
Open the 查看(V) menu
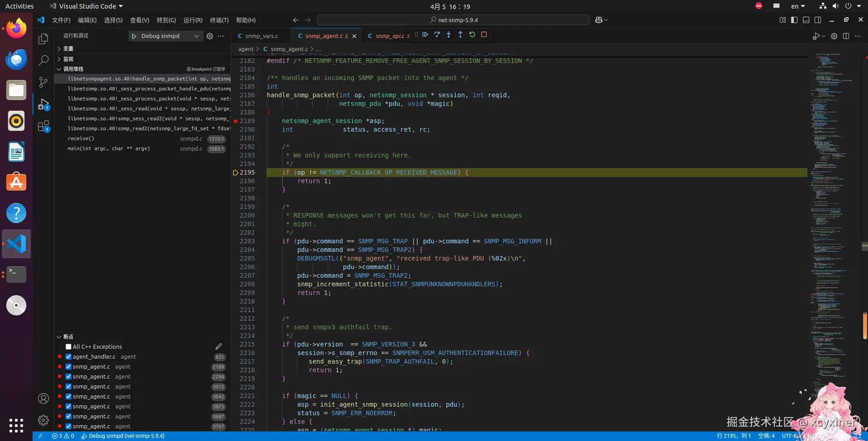(x=140, y=20)
